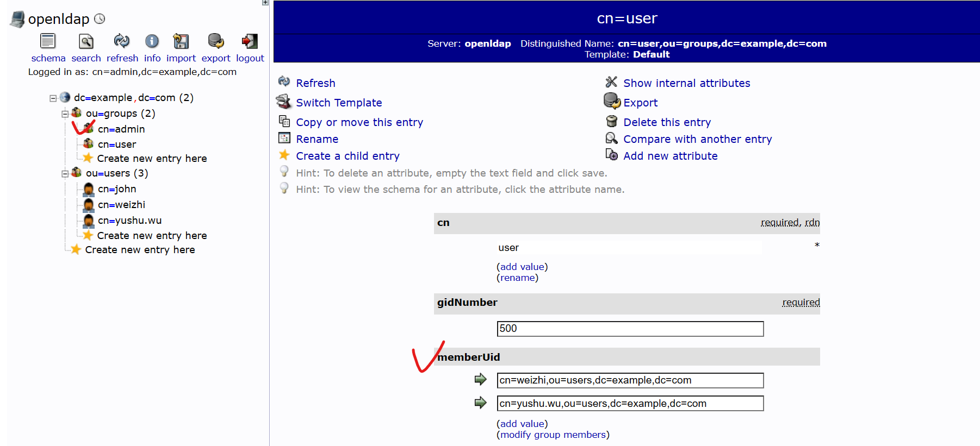Click the clock icon beside openldap
Screen dimensions: 980x446
tap(100, 18)
